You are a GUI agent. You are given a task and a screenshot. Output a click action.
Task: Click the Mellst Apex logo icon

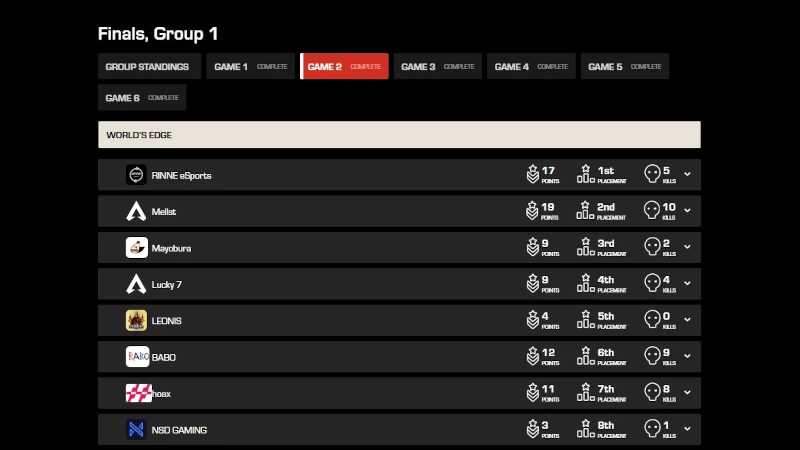coord(136,211)
